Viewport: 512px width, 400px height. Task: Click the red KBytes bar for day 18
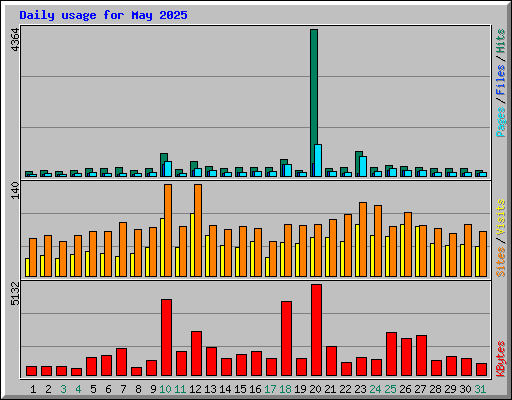[286, 338]
